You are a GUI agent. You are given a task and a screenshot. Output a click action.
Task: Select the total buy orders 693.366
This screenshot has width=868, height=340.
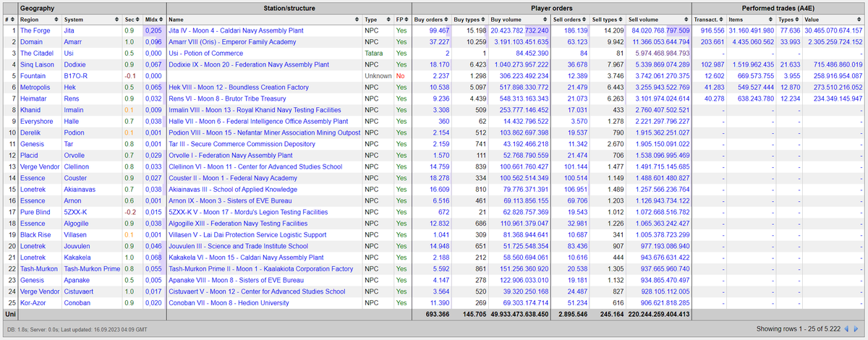437,315
